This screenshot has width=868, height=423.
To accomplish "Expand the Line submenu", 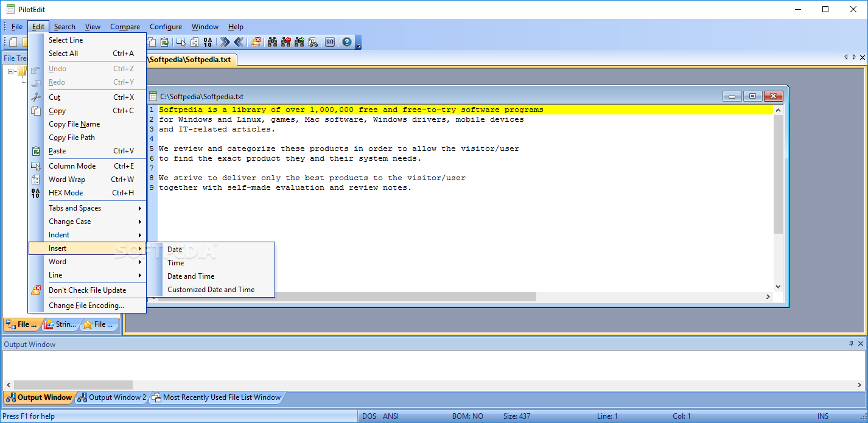I will [x=87, y=275].
